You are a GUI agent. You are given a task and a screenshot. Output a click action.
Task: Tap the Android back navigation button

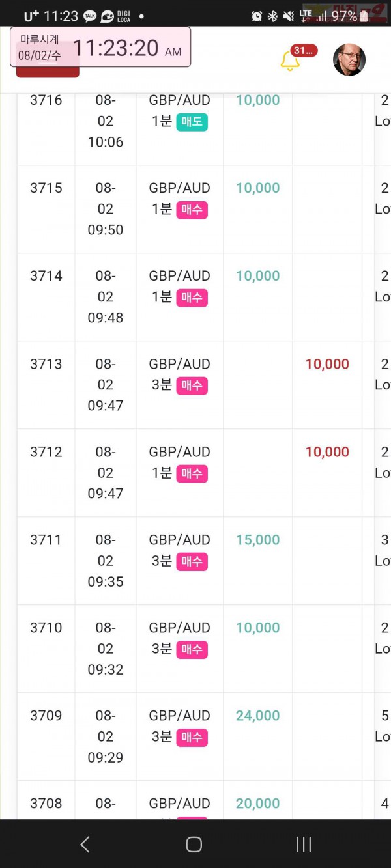[x=85, y=844]
